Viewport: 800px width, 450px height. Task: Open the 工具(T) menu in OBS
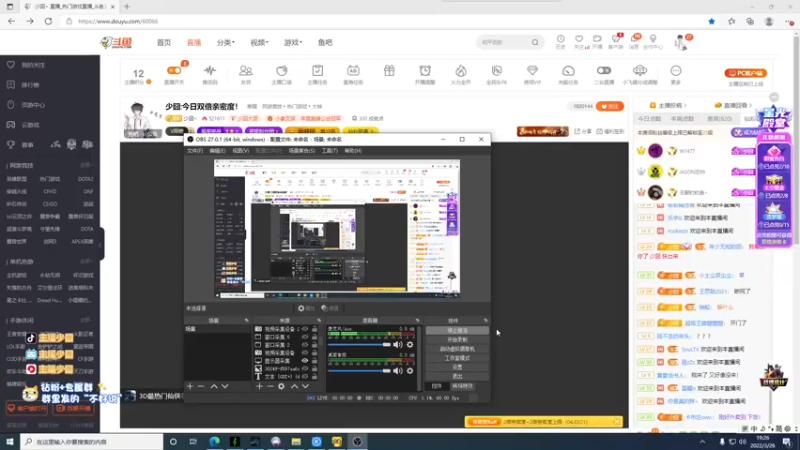pos(330,151)
